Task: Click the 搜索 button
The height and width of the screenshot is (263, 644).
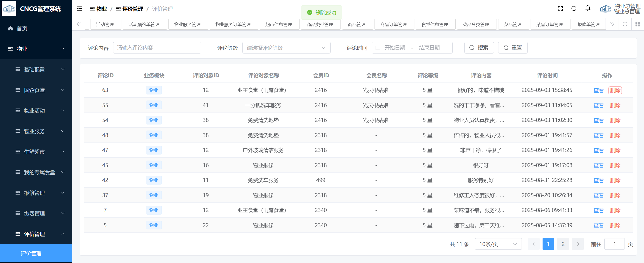Action: pos(478,48)
